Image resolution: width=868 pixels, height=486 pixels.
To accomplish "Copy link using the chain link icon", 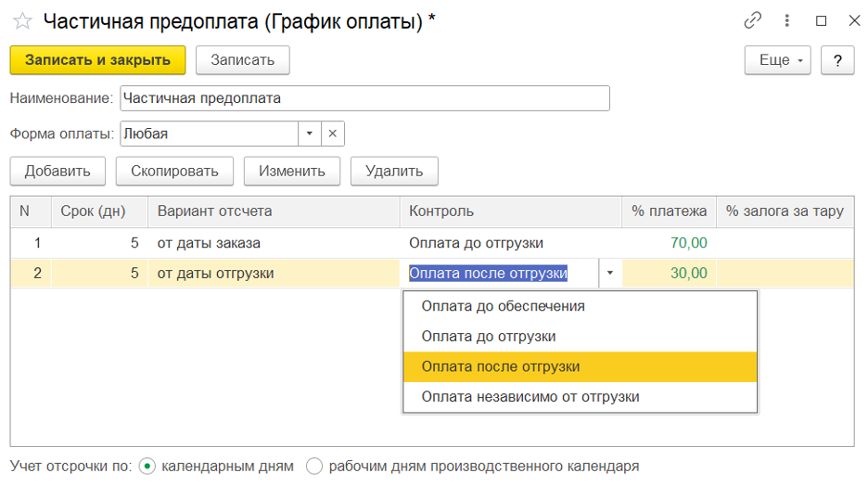I will (753, 20).
